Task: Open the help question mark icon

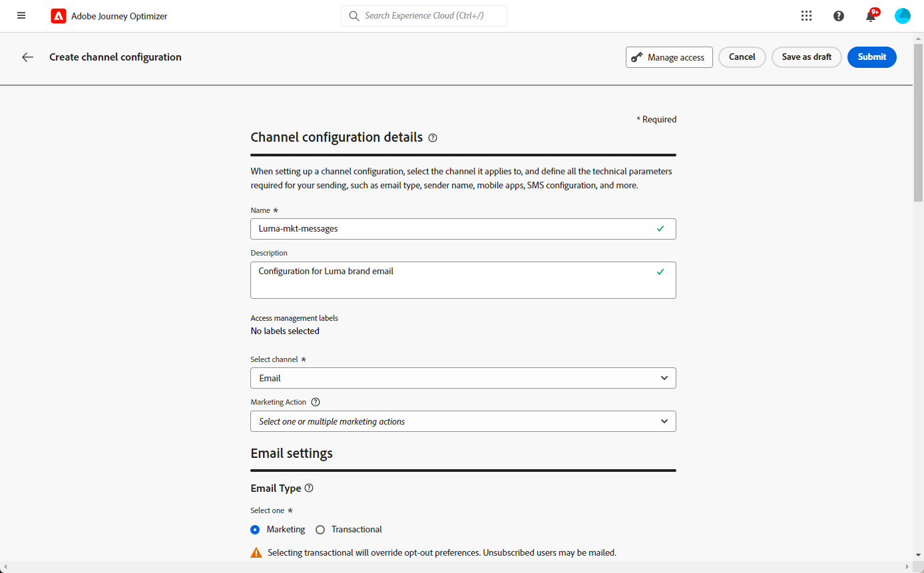Action: click(x=839, y=16)
